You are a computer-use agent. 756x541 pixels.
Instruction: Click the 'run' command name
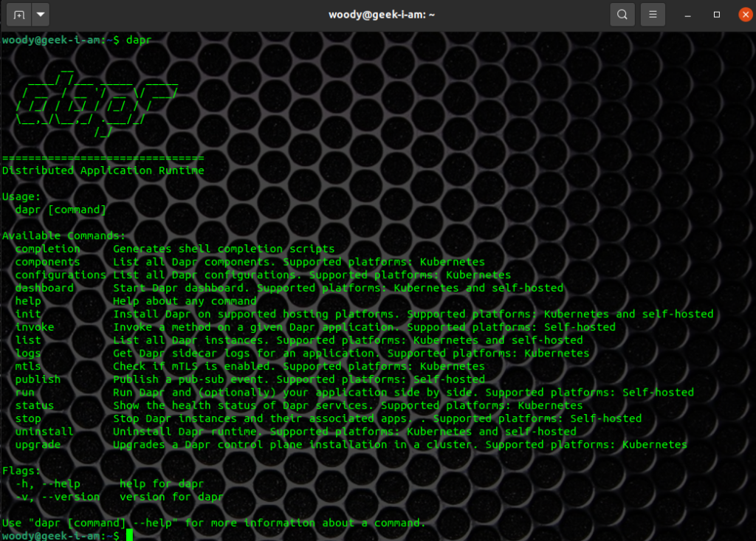[24, 393]
